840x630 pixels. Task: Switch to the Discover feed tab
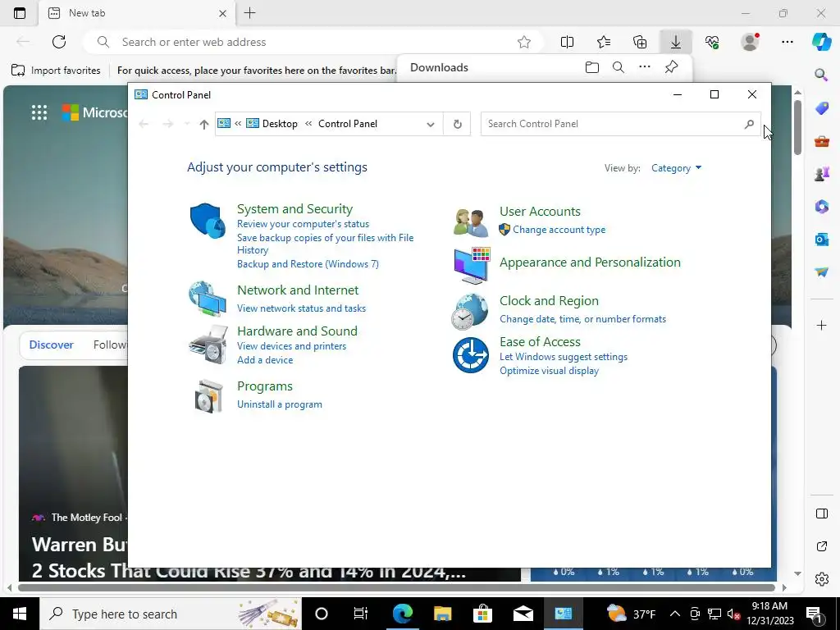52,345
